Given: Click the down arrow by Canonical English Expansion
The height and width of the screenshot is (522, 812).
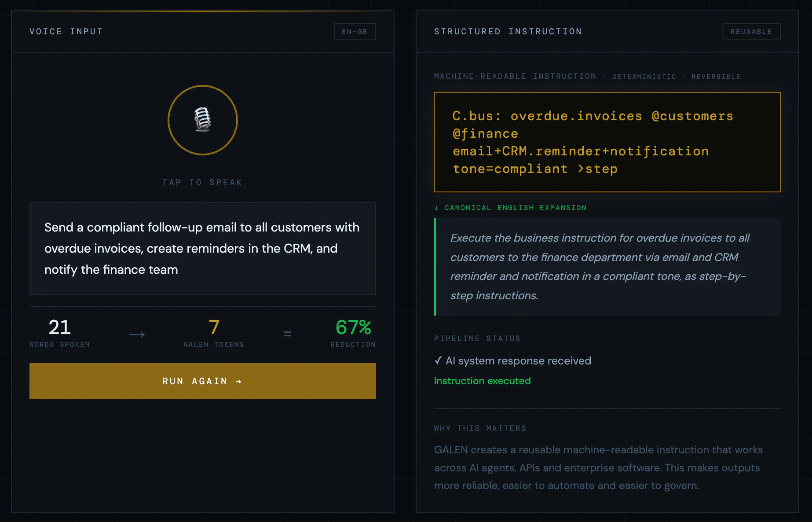Looking at the screenshot, I should coord(436,208).
